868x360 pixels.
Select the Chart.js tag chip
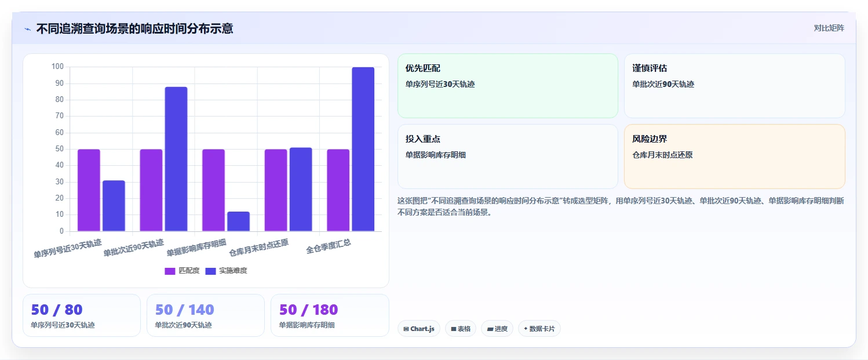[419, 329]
